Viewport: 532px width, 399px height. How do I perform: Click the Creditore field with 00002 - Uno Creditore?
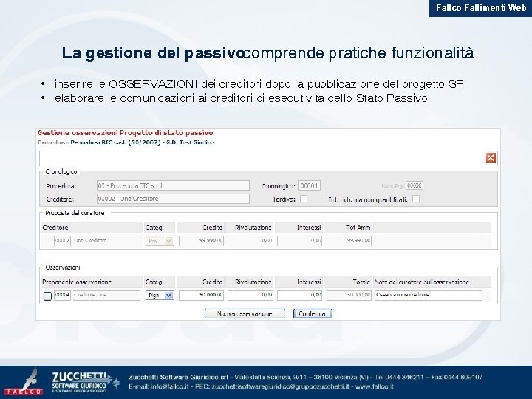tap(173, 199)
